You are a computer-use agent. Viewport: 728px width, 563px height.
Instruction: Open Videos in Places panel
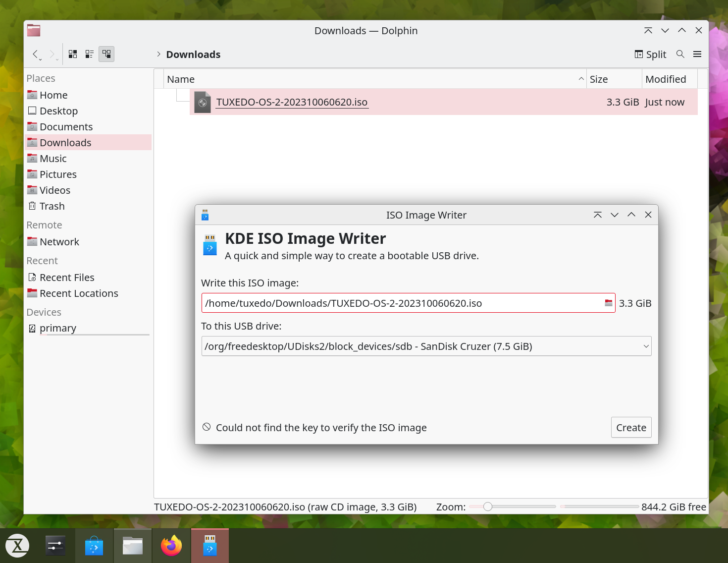[88, 190]
